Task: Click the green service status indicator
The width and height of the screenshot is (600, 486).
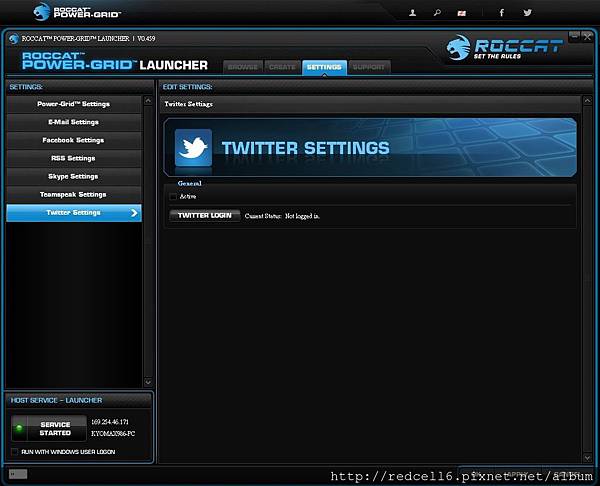Action: point(19,428)
